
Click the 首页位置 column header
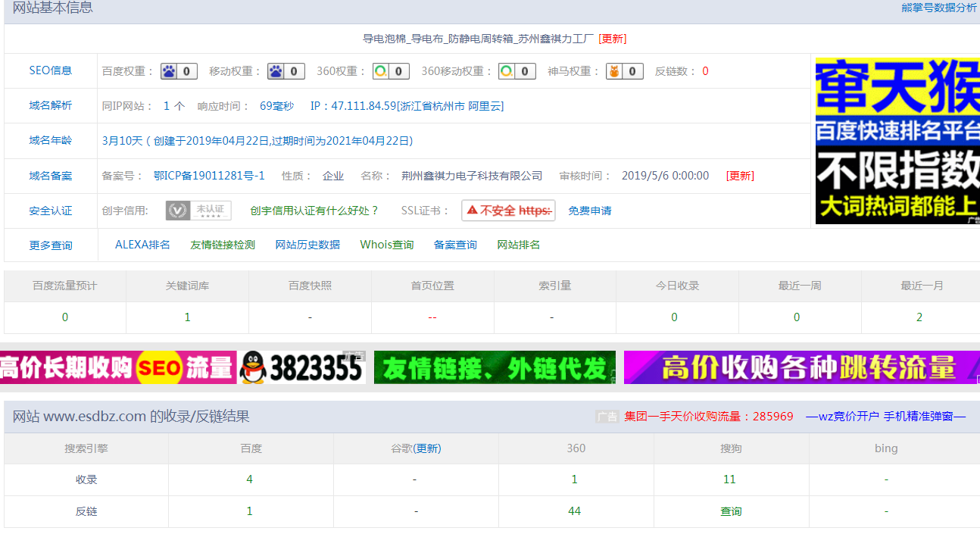coord(432,286)
